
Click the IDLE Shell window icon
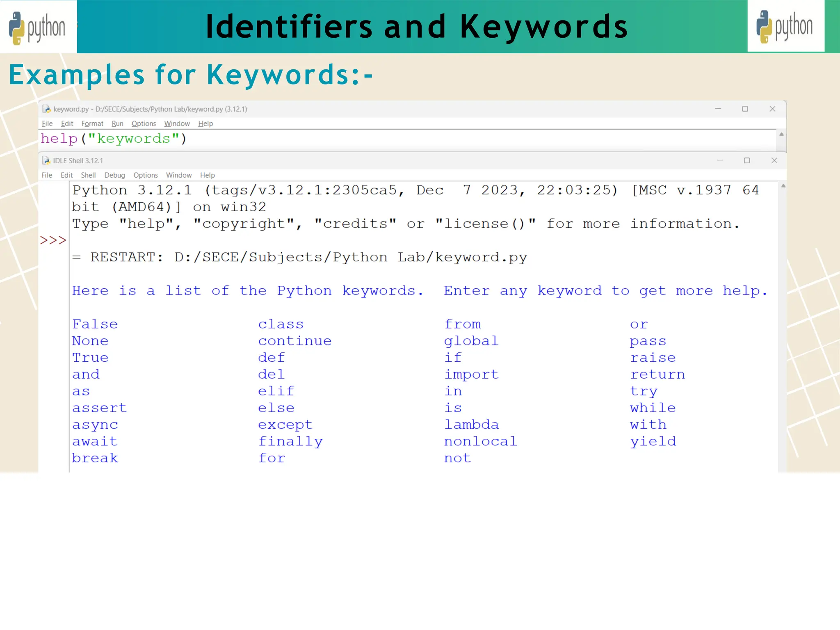(46, 161)
